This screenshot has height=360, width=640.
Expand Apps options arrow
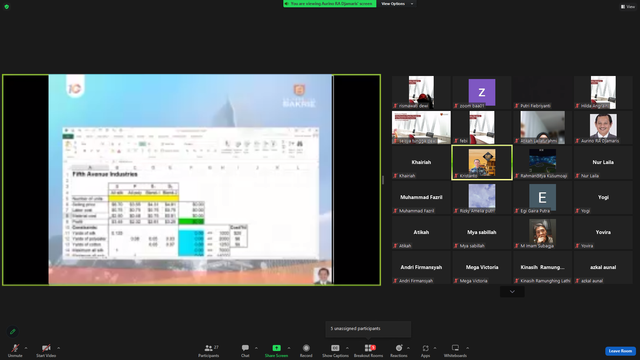(435, 348)
